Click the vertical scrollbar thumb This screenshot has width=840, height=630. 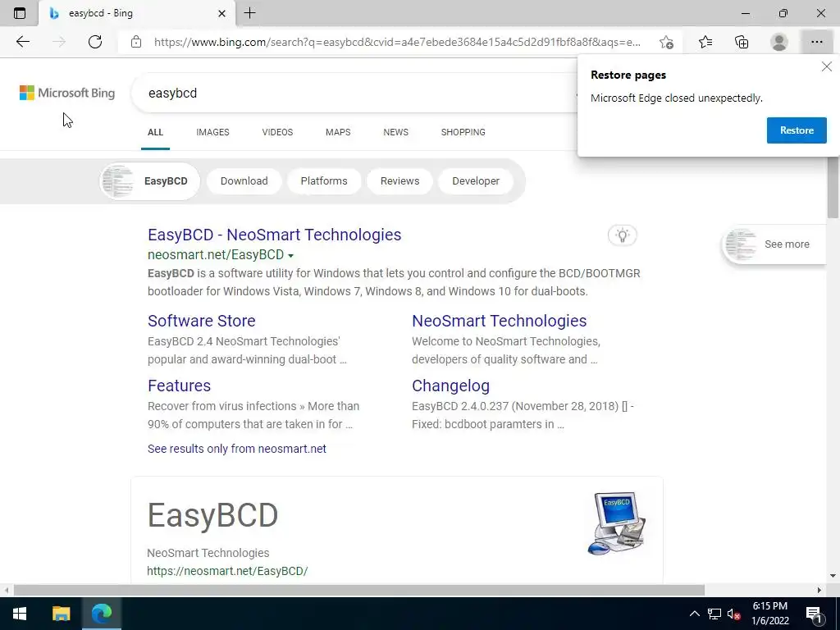[x=833, y=188]
